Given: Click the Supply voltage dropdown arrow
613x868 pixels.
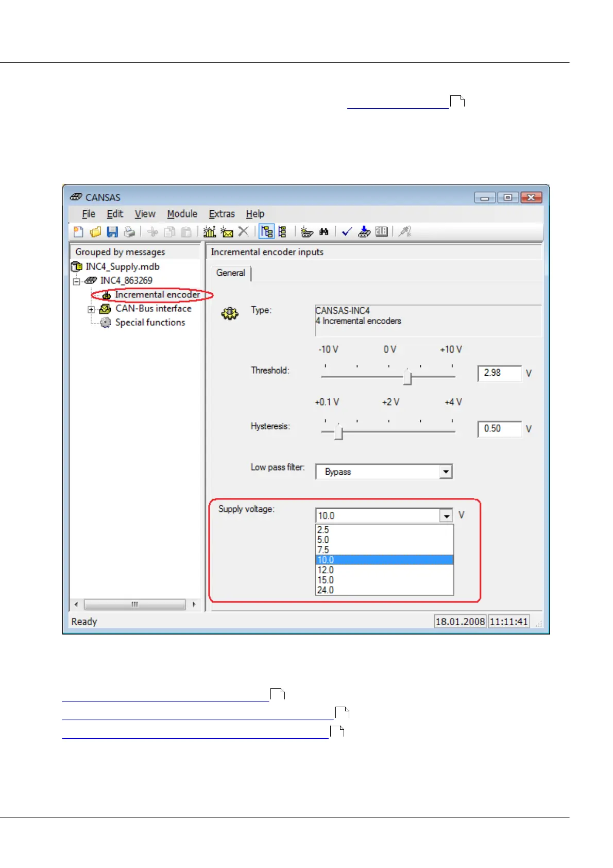Looking at the screenshot, I should click(x=446, y=515).
